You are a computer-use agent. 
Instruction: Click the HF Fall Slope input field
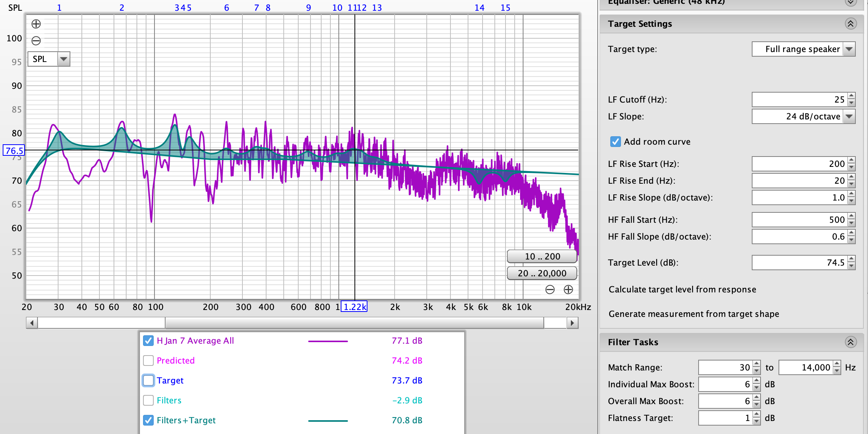800,237
